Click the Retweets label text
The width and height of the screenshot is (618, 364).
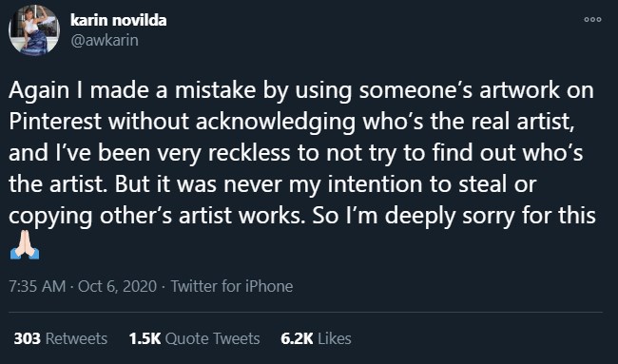pyautogui.click(x=76, y=338)
